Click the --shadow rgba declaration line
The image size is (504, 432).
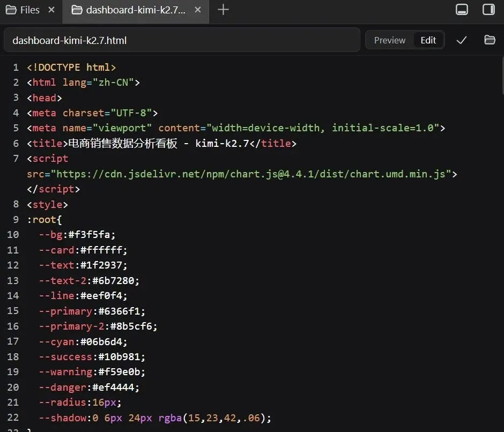coord(155,418)
